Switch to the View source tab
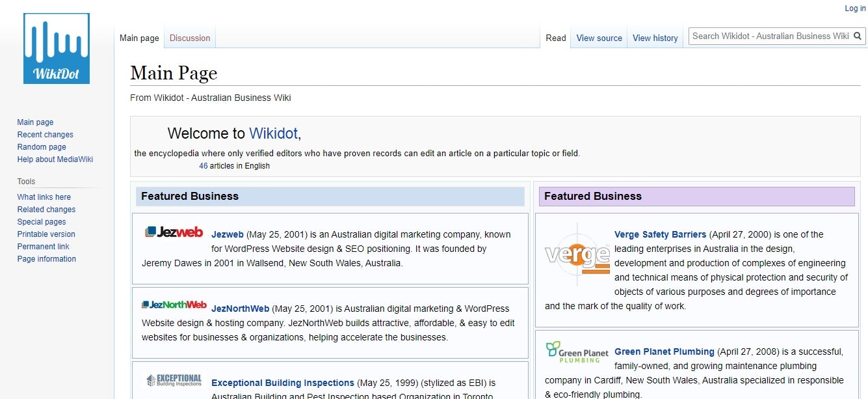Viewport: 868px width, 399px height. (x=598, y=38)
